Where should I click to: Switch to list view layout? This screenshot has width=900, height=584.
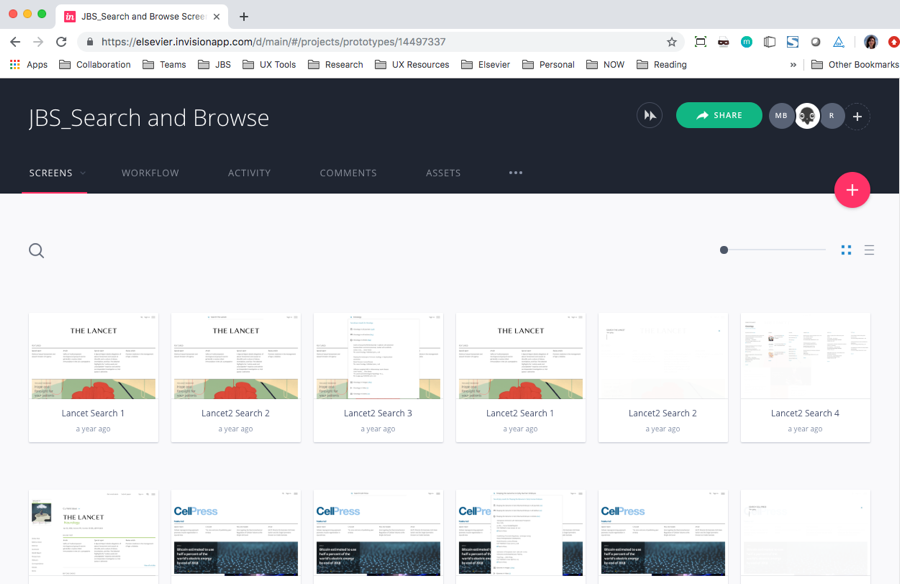(869, 250)
